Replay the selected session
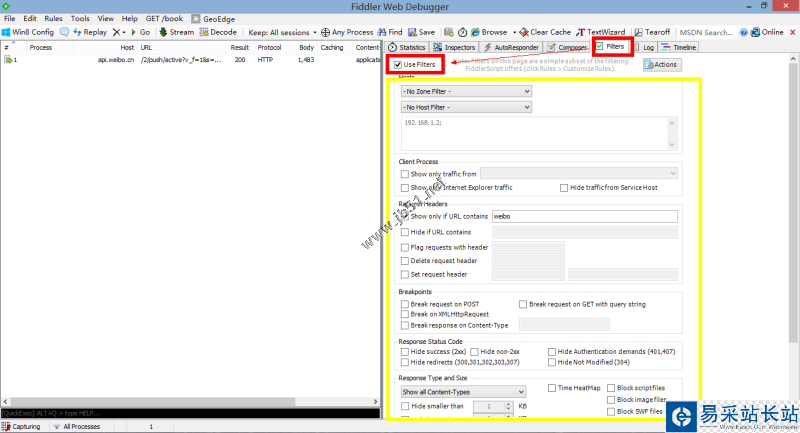This screenshot has height=433, width=800. [90, 32]
